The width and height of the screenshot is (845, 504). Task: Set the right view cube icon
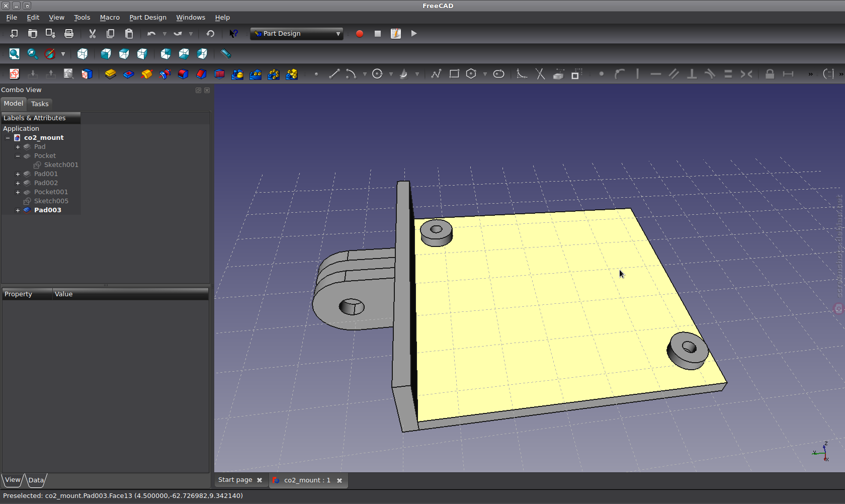[x=142, y=54]
